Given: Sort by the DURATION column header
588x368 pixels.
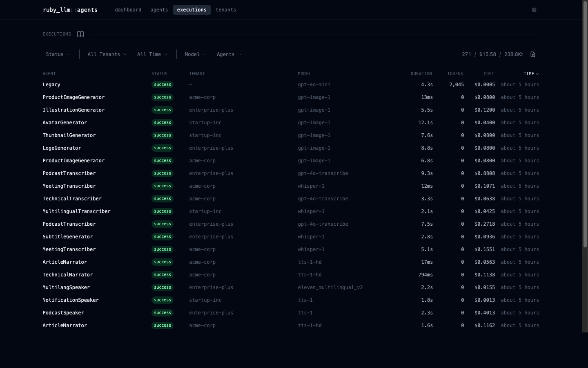Looking at the screenshot, I should (x=421, y=74).
